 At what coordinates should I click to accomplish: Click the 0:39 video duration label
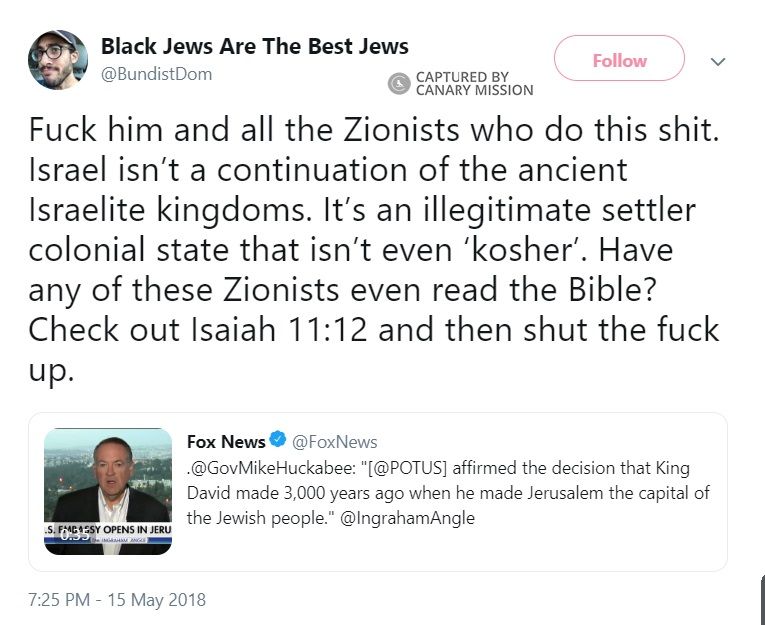[75, 535]
